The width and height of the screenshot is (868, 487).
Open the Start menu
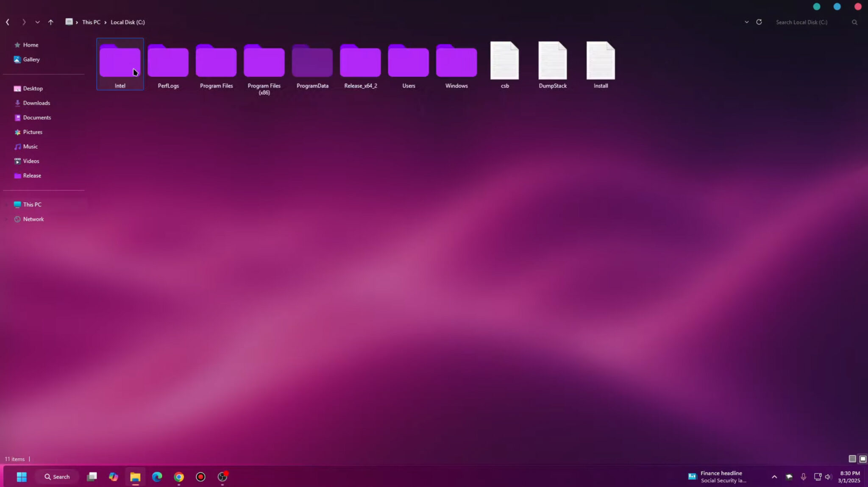click(x=21, y=476)
